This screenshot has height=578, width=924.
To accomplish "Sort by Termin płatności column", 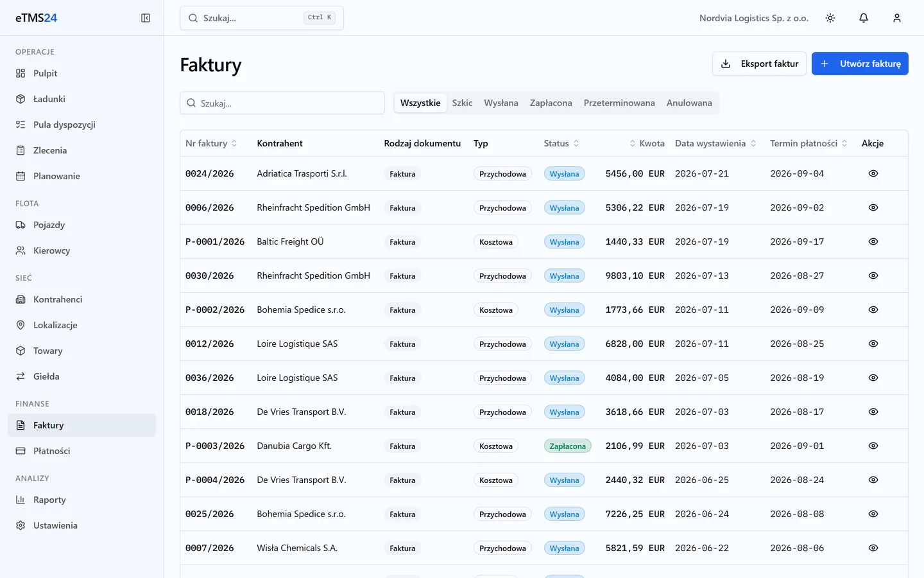I will (809, 143).
